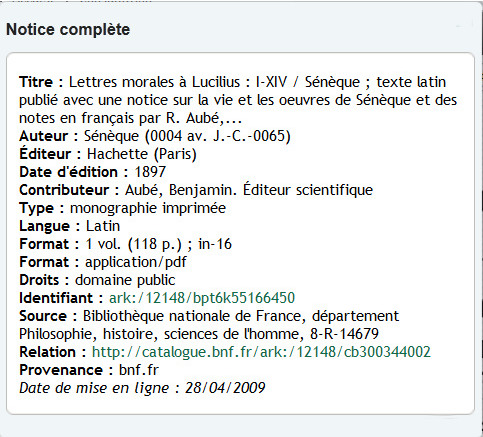
Task: Click the Notice complète heading
Action: point(68,29)
